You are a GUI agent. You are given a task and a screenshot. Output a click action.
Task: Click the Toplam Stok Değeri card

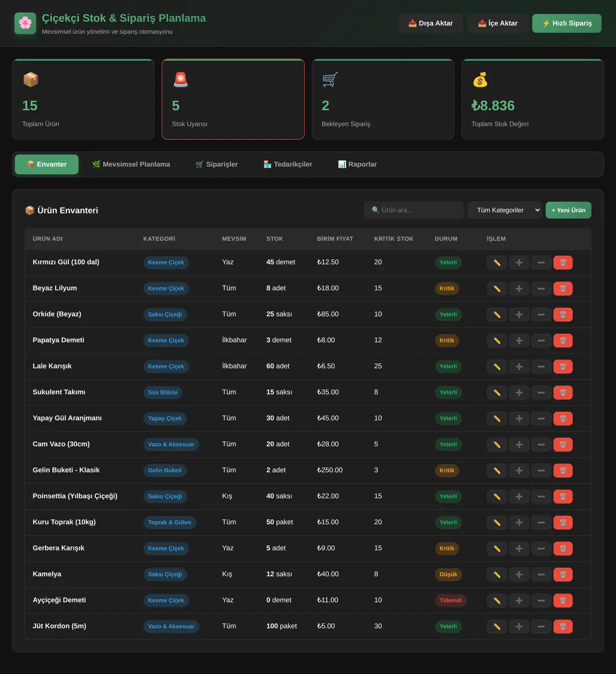533,99
